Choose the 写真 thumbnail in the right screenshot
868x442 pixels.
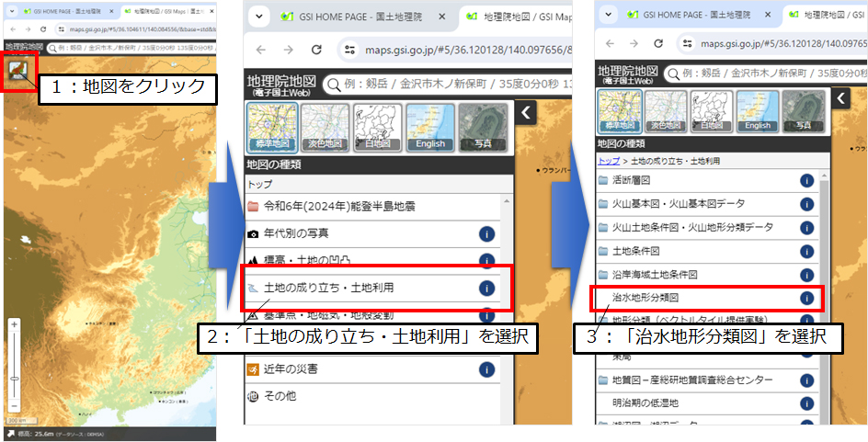click(x=804, y=112)
